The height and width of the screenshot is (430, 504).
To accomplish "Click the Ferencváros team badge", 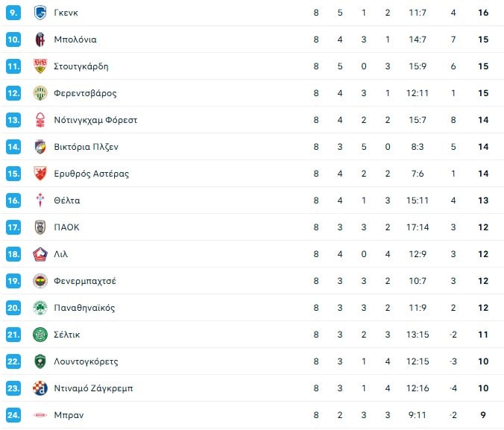I will coord(40,93).
